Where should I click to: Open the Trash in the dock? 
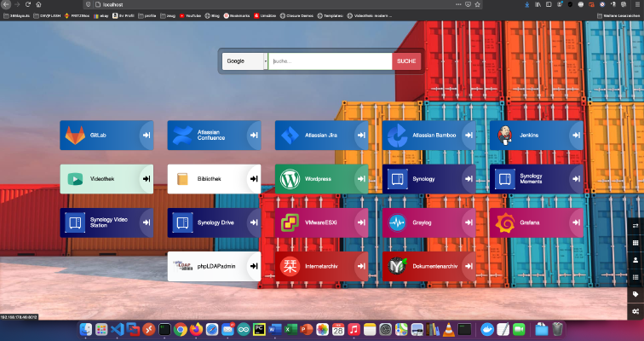click(x=557, y=329)
